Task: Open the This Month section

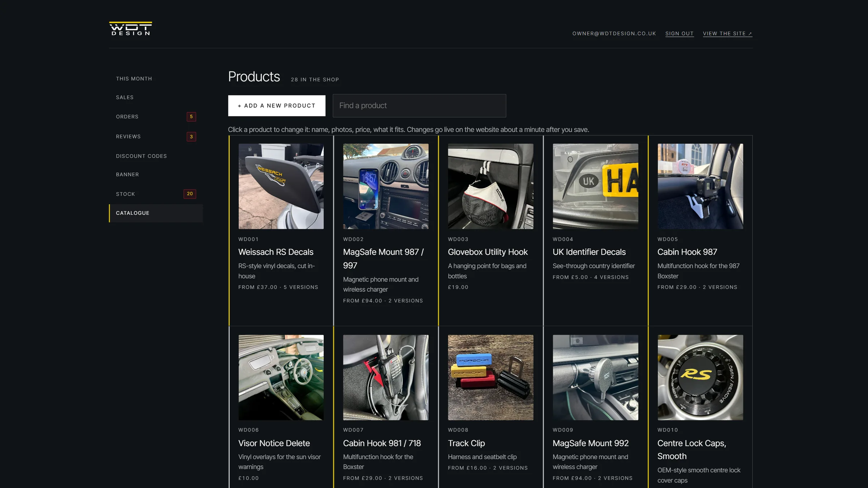Action: click(134, 78)
